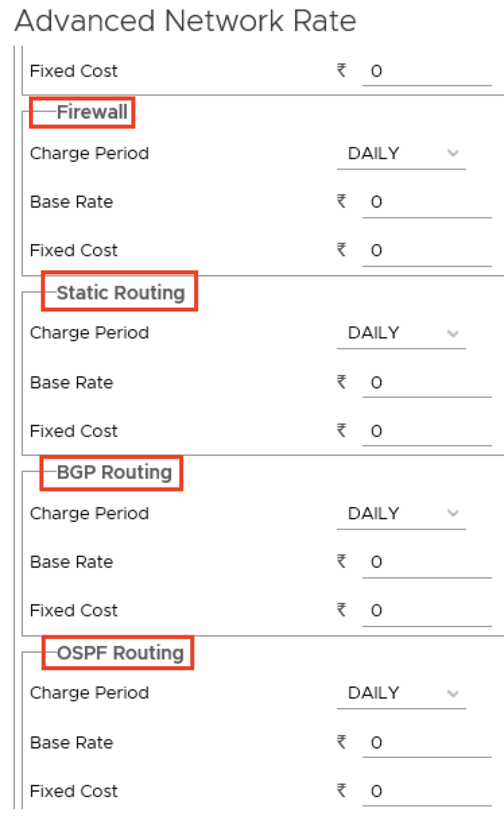Open the Static Routing Charge Period dropdown
The height and width of the screenshot is (820, 504).
coord(402,333)
